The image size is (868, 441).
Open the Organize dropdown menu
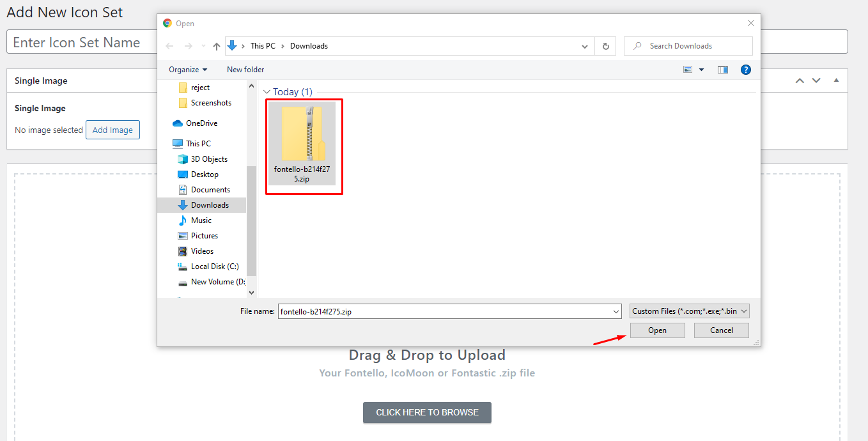(x=188, y=70)
